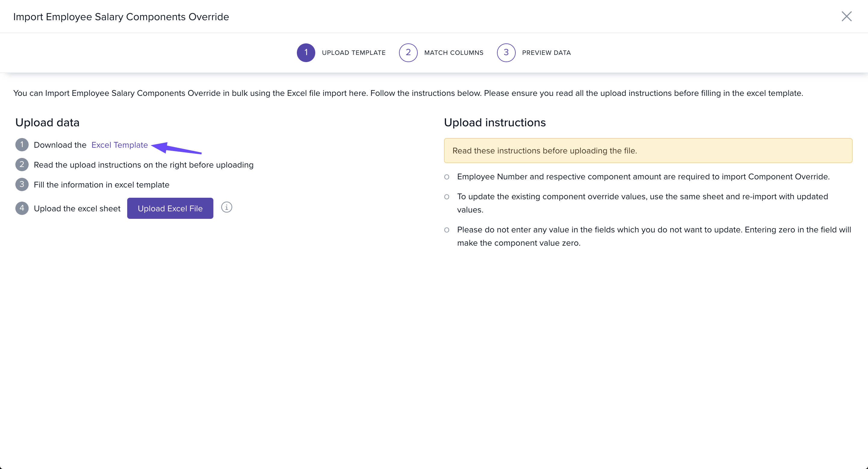This screenshot has width=868, height=469.
Task: Click the yellow 'Read these instructions' banner
Action: coord(648,151)
